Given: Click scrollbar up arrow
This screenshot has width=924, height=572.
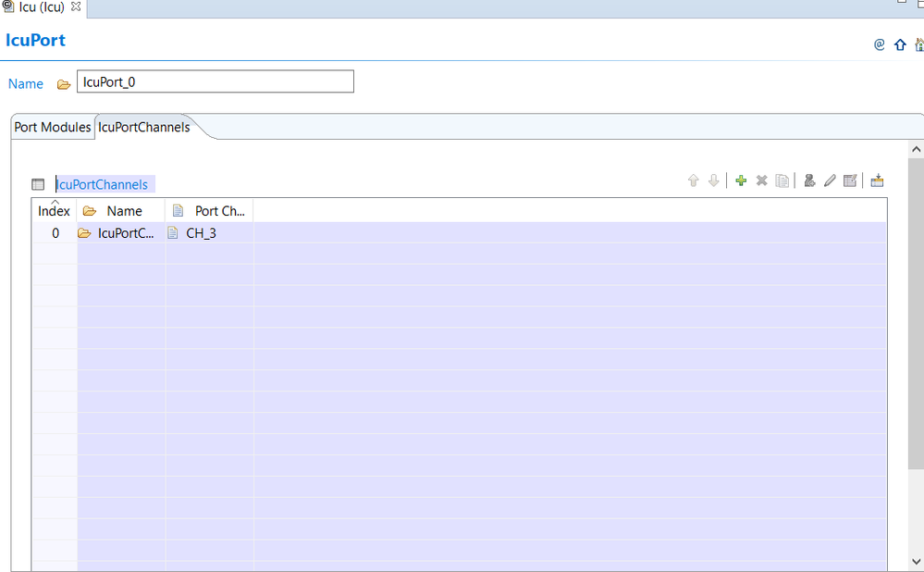Looking at the screenshot, I should tap(916, 149).
